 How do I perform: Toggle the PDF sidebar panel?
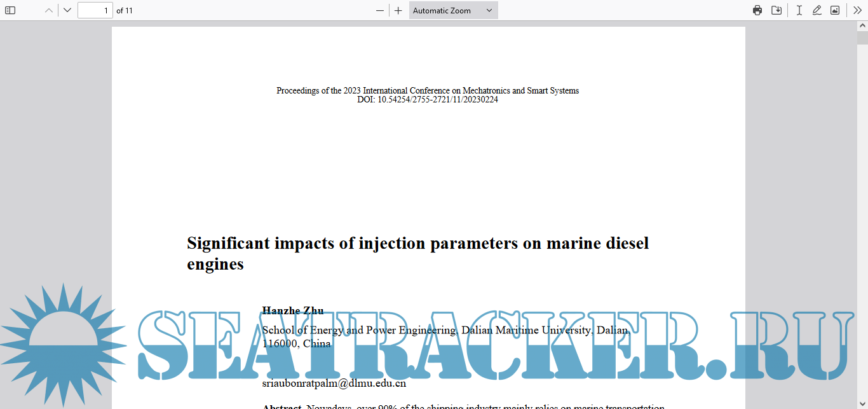tap(10, 10)
